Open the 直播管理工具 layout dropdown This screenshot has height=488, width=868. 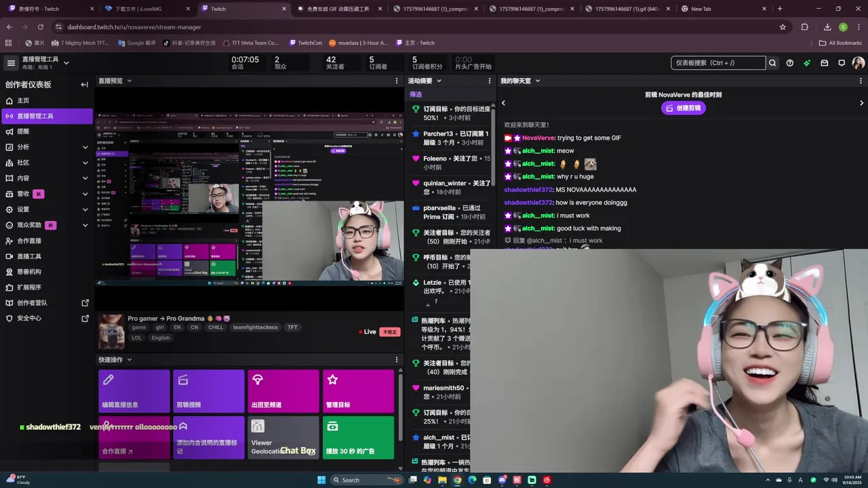(66, 62)
